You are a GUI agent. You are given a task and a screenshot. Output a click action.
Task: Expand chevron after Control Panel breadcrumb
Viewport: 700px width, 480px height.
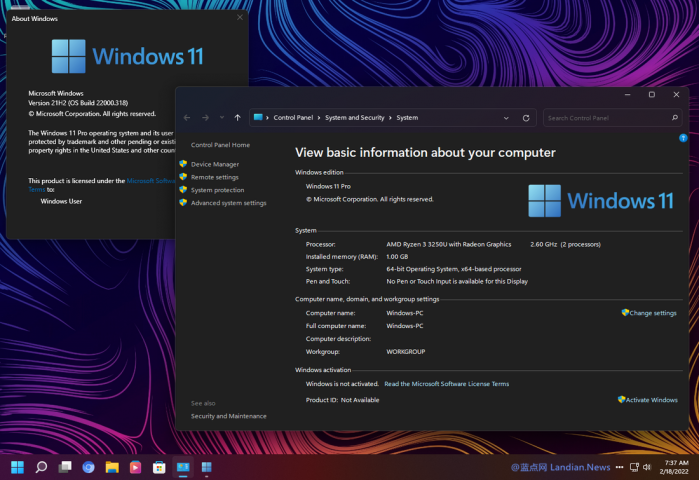[318, 118]
